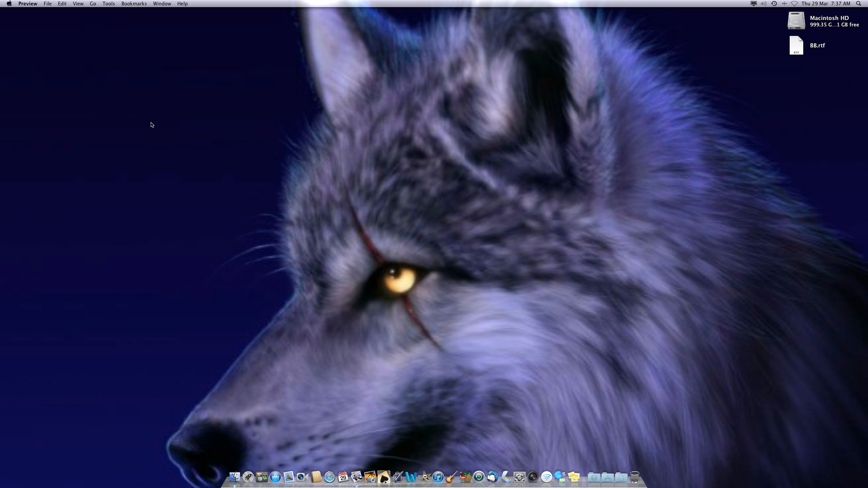Open the Bookmarks menu
868x488 pixels.
(x=134, y=4)
